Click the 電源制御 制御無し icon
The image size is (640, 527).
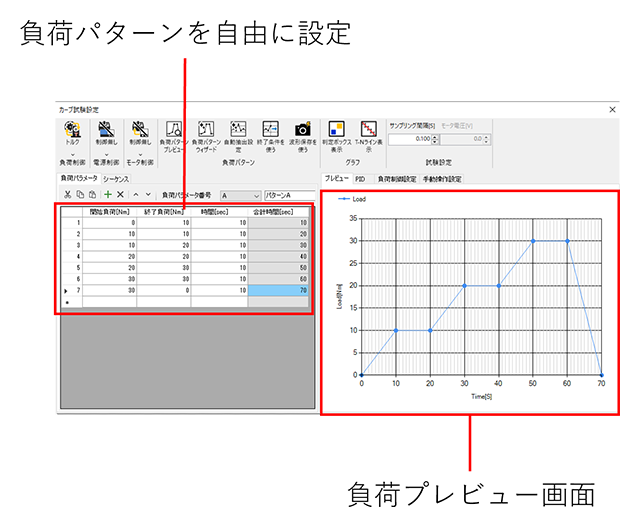point(106,129)
